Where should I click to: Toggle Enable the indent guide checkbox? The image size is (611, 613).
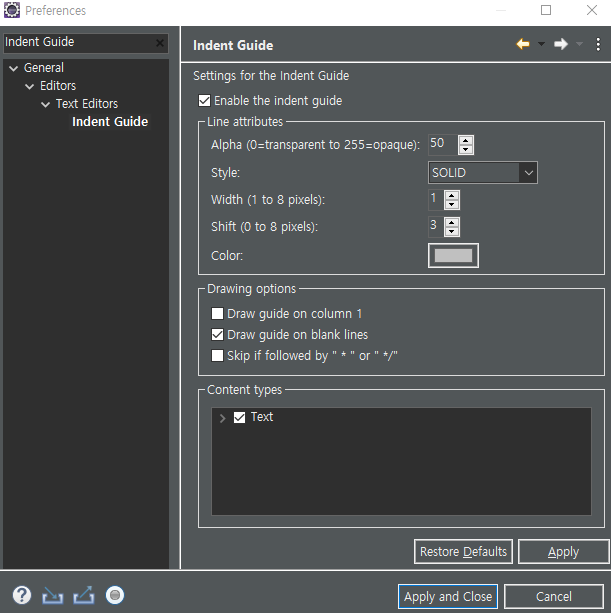(x=204, y=100)
